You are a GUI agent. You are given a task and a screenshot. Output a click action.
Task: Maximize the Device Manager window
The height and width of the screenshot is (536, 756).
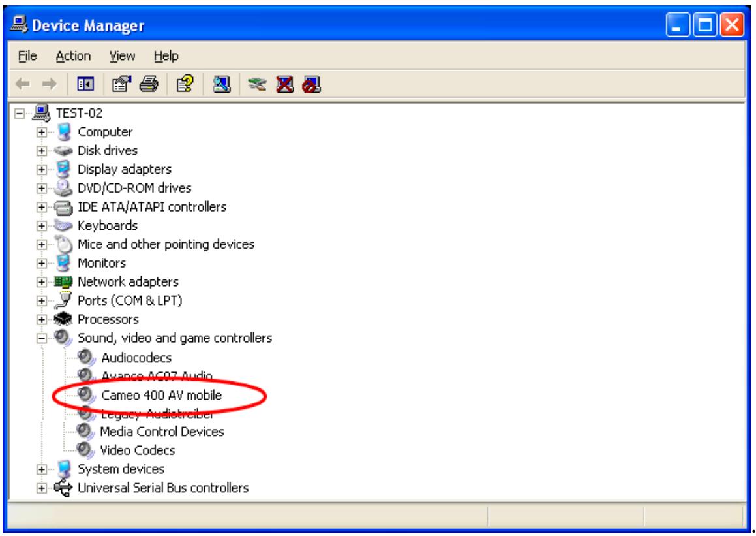[x=705, y=25]
